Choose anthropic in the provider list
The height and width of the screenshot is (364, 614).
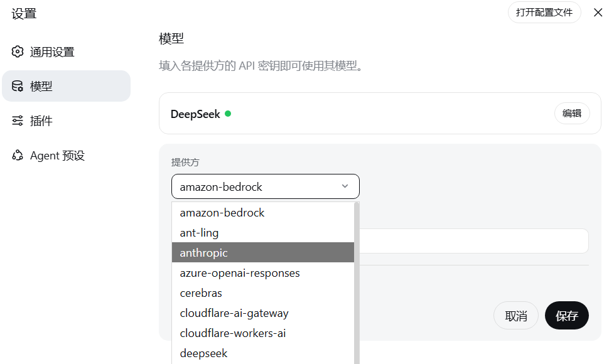tap(263, 252)
